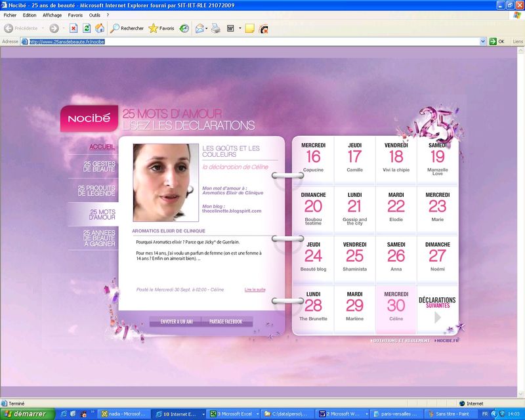The height and width of the screenshot is (420, 525).
Task: Click the Edit with Word icon
Action: point(231,28)
